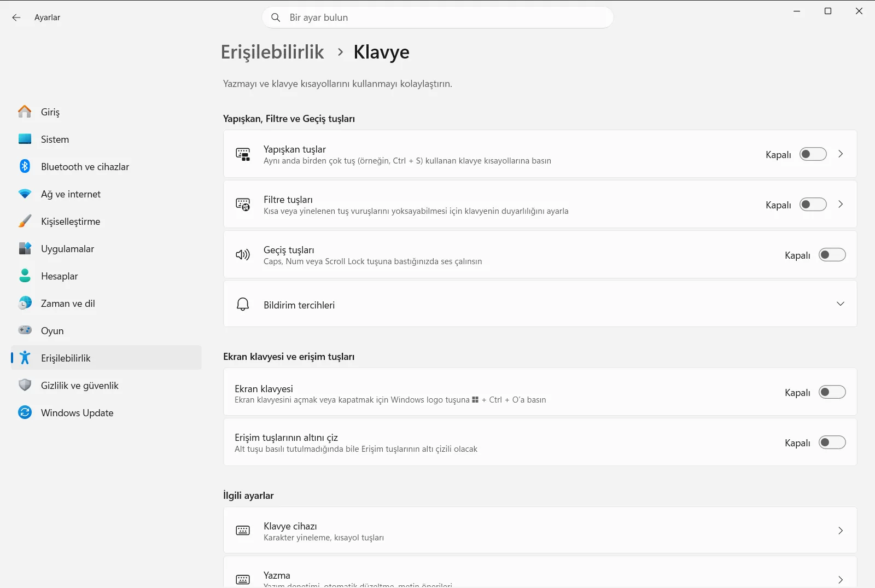Viewport: 875px width, 588px height.
Task: Click the Yapışkan tuşlar keyboard icon
Action: click(243, 154)
